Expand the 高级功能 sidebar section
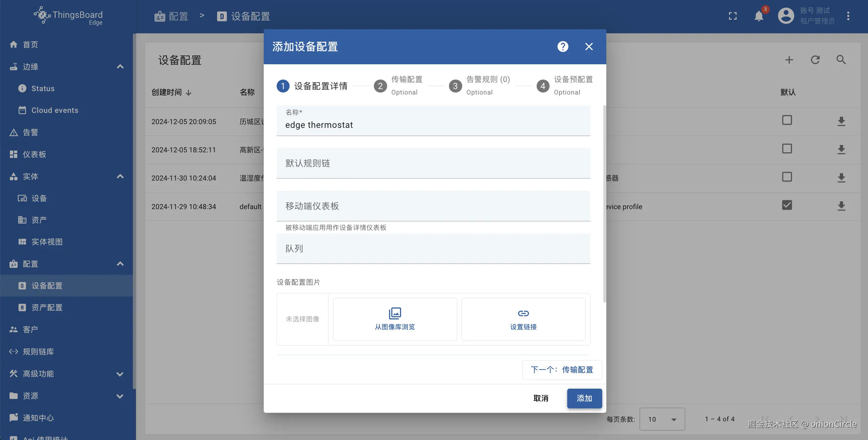Image resolution: width=868 pixels, height=440 pixels. tap(120, 374)
